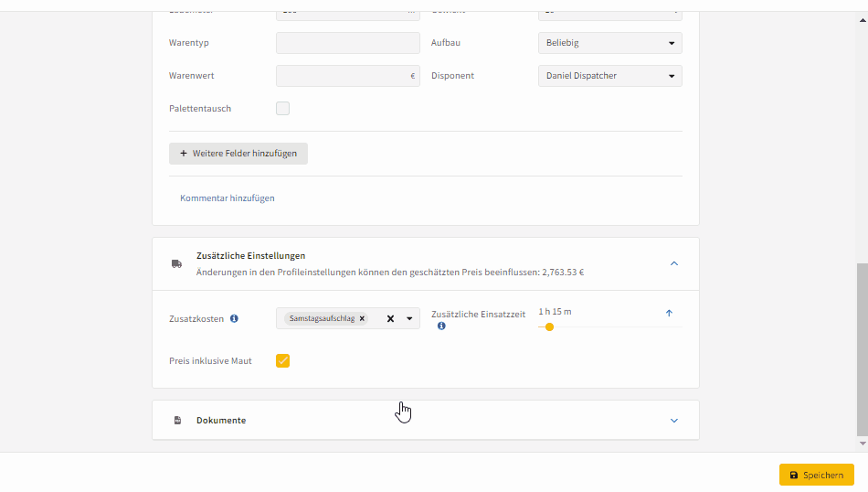868x492 pixels.
Task: Clear all Zusatzkosten selections
Action: click(390, 318)
